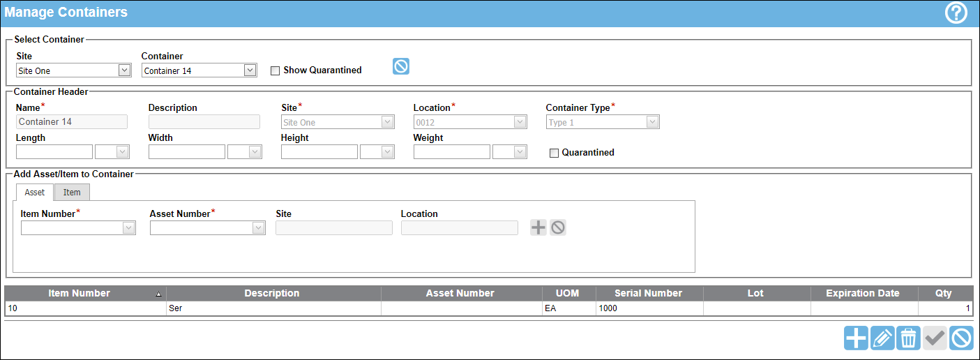The width and height of the screenshot is (980, 360).
Task: Enable the Show Quarantined checkbox
Action: (x=275, y=70)
